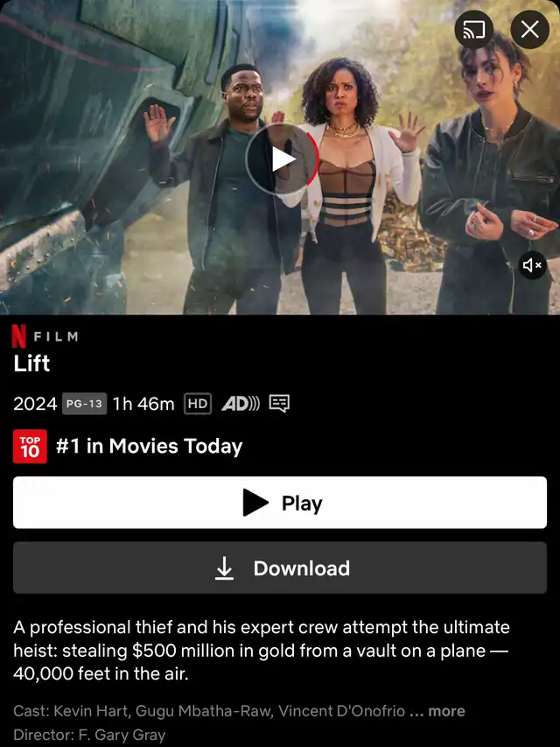The height and width of the screenshot is (747, 560).
Task: Tap the trailer preview image
Action: (x=280, y=158)
